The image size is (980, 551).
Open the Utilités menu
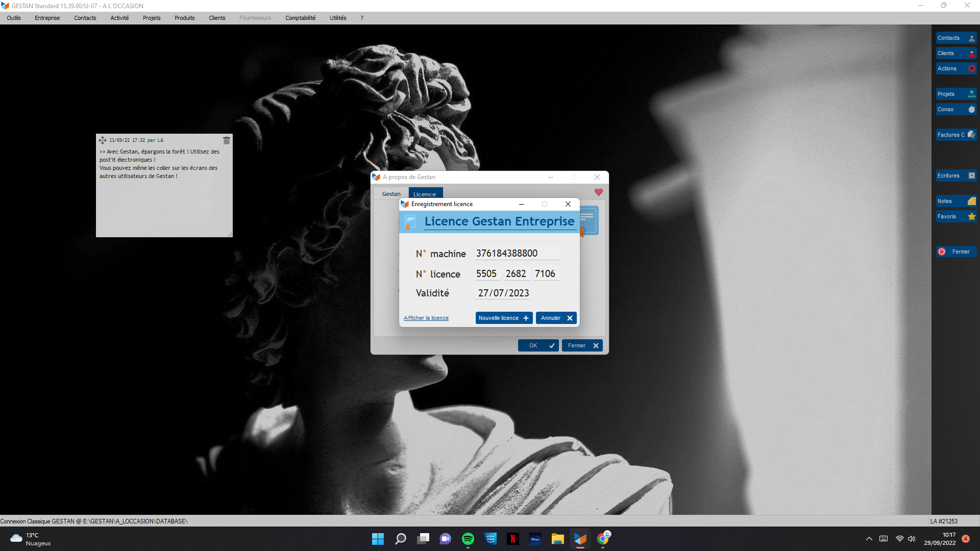[x=337, y=18]
